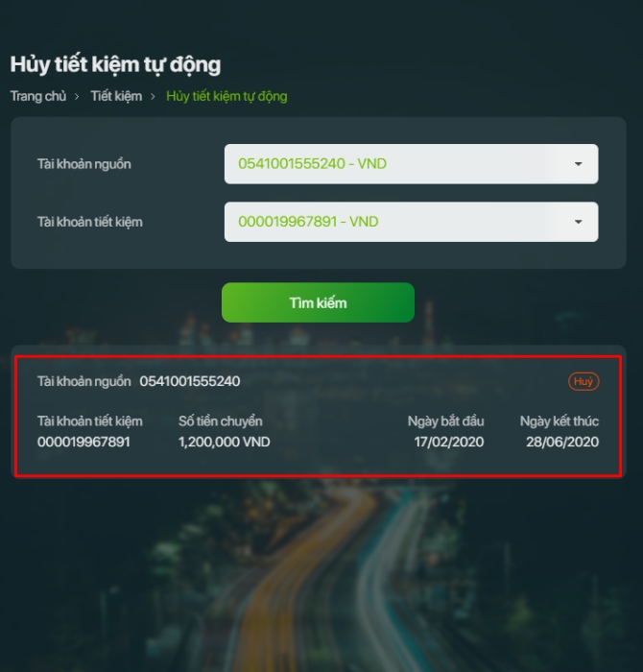The height and width of the screenshot is (672, 643).
Task: Select source account number 0541001555240 in result
Action: [x=190, y=381]
